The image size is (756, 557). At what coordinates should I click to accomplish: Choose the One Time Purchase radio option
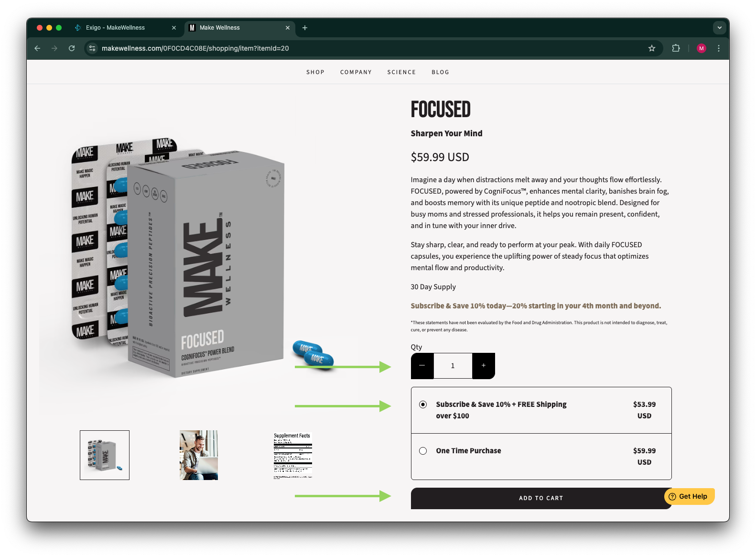(x=423, y=451)
